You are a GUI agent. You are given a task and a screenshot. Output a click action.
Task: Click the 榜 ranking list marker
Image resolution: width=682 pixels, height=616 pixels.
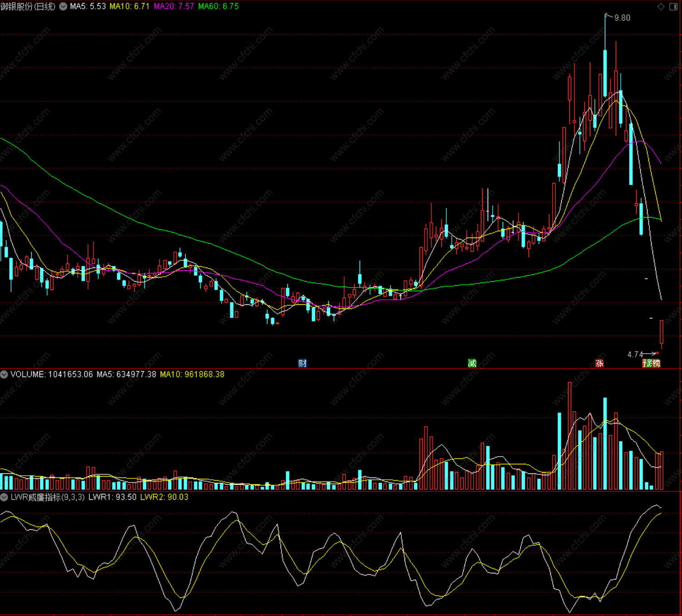click(x=656, y=363)
